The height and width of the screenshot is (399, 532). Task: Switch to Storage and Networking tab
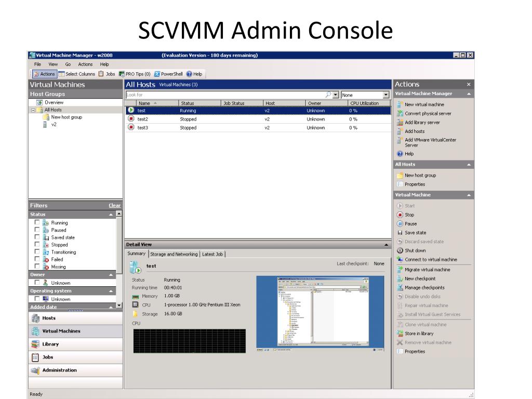coord(174,254)
